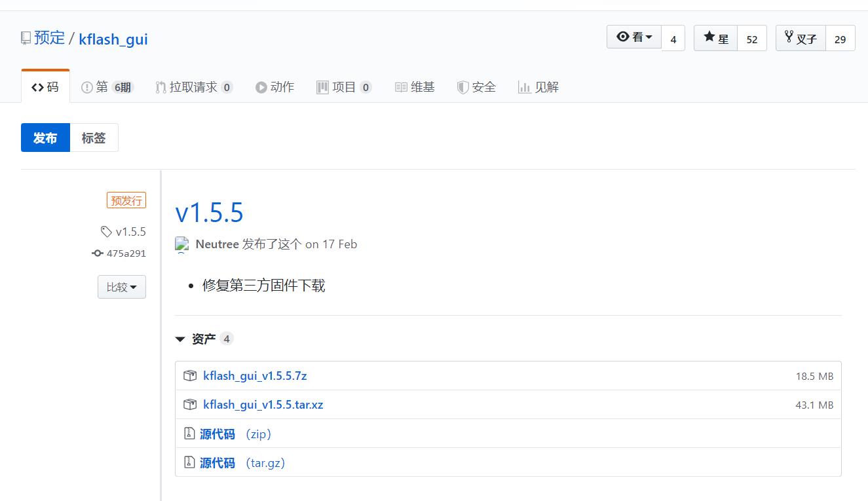
Task: Click the commit icon beside 475a291
Action: click(x=98, y=253)
